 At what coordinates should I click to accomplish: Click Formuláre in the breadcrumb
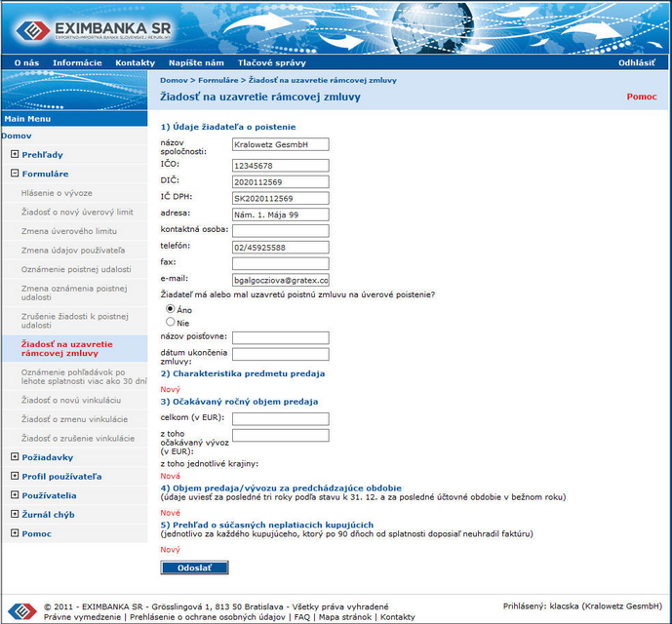217,80
